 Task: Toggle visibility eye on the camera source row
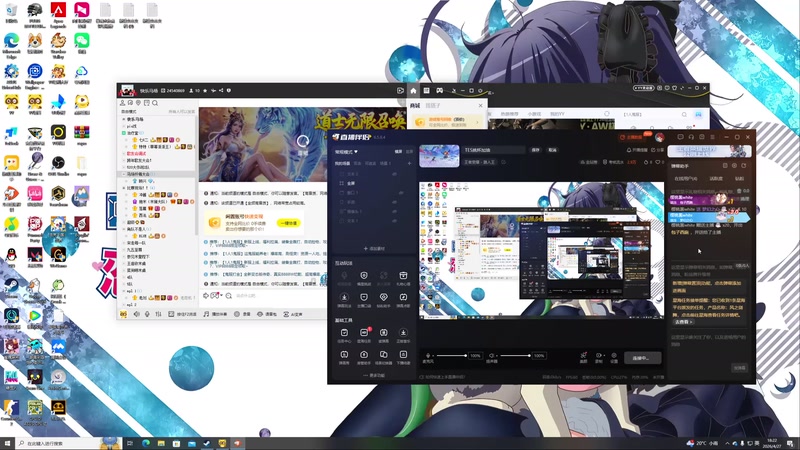(x=394, y=211)
